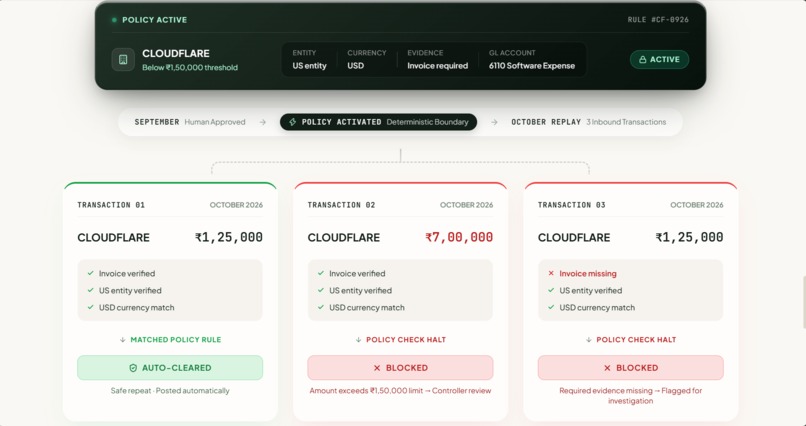Click US entity verified checkmark in Transaction 03
Image resolution: width=806 pixels, height=426 pixels.
[551, 290]
